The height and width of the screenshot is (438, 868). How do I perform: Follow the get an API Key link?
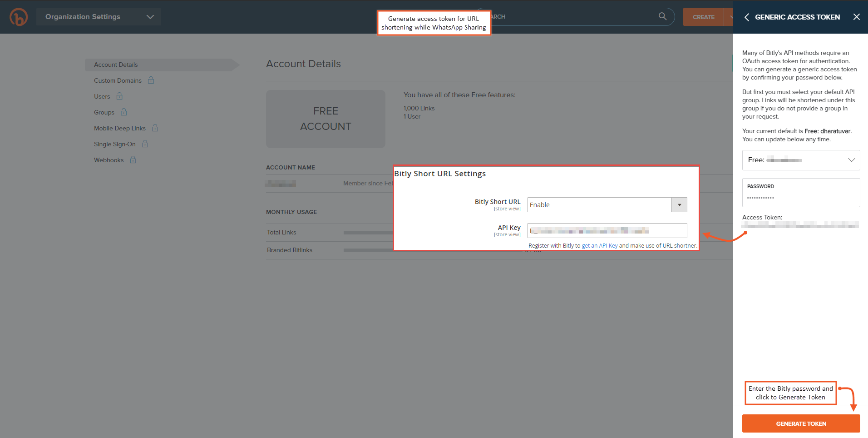600,246
